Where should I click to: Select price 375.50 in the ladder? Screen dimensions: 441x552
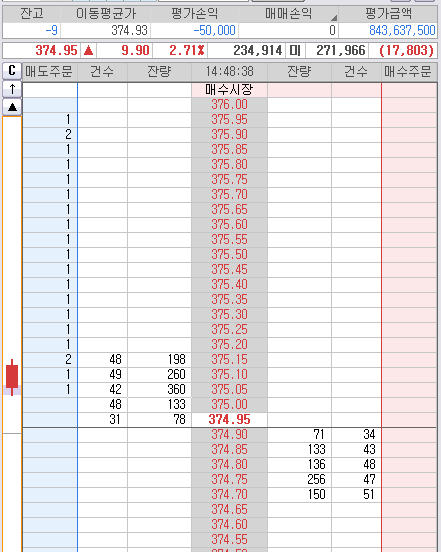click(229, 255)
